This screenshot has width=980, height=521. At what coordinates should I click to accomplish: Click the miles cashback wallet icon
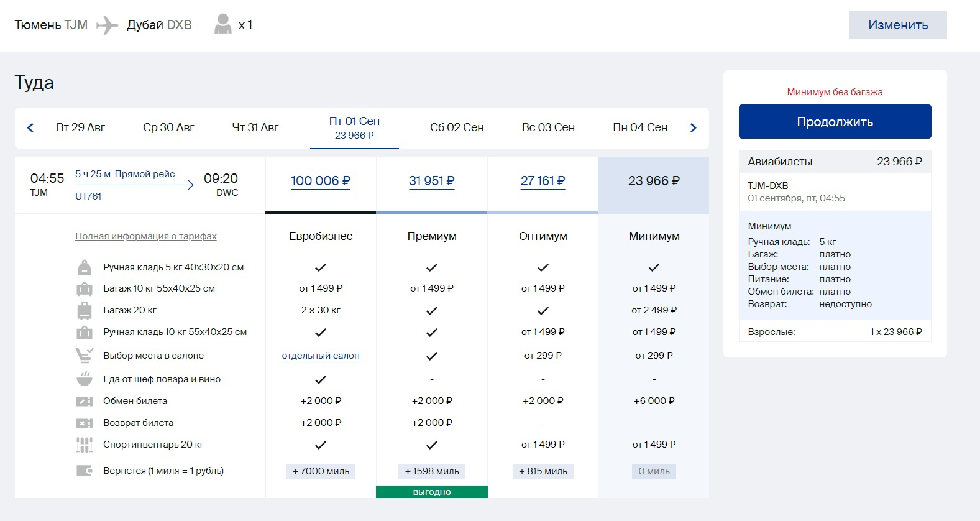pos(85,471)
